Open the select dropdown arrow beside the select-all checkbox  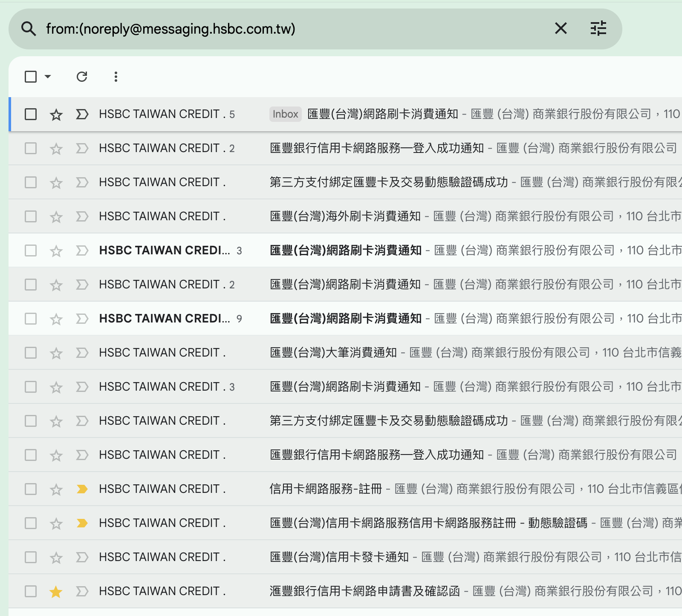pos(48,77)
